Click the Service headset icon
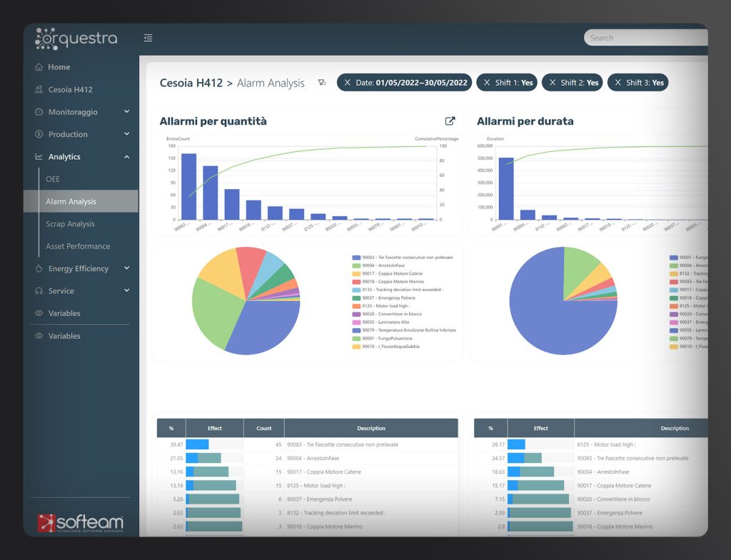Viewport: 731px width, 560px height. [x=39, y=291]
